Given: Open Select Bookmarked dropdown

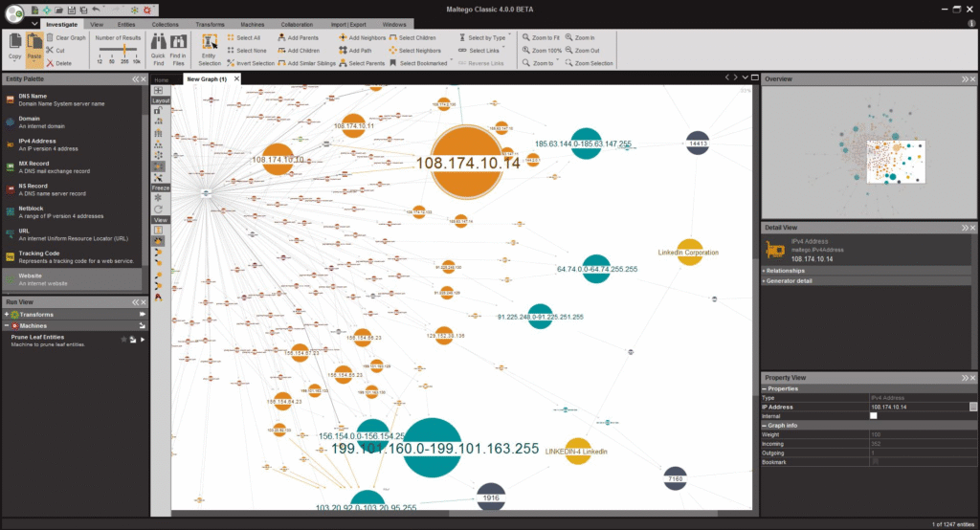Looking at the screenshot, I should pos(421,63).
